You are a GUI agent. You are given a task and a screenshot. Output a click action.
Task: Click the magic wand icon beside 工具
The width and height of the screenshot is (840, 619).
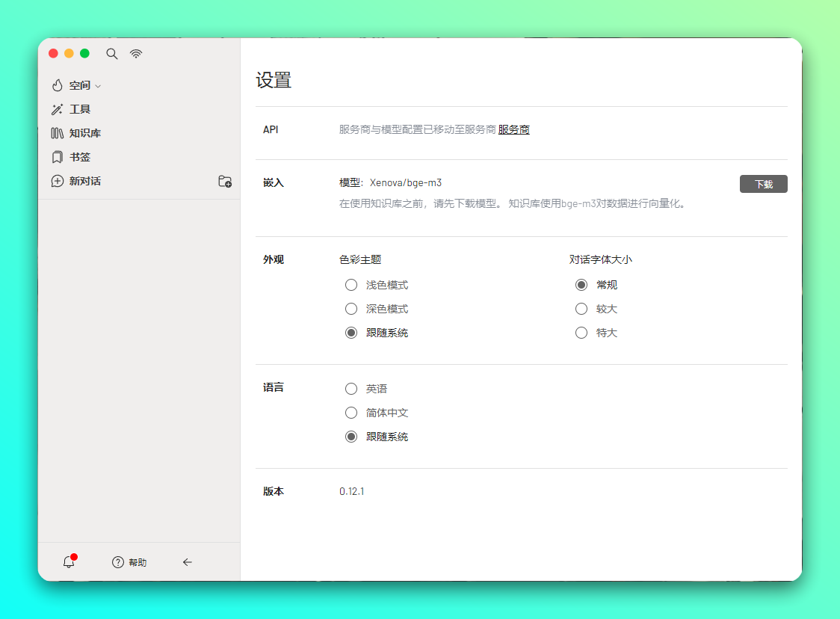pyautogui.click(x=58, y=109)
